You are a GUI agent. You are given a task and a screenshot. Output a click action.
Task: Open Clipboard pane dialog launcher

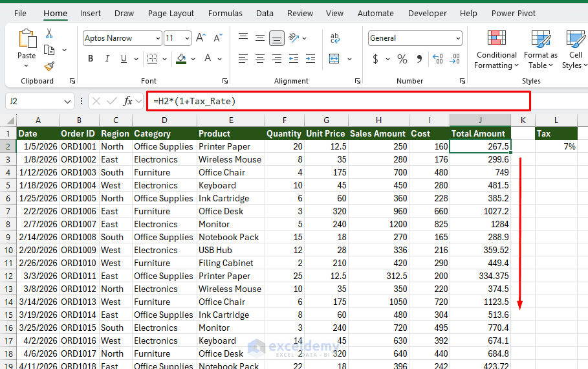[x=72, y=81]
